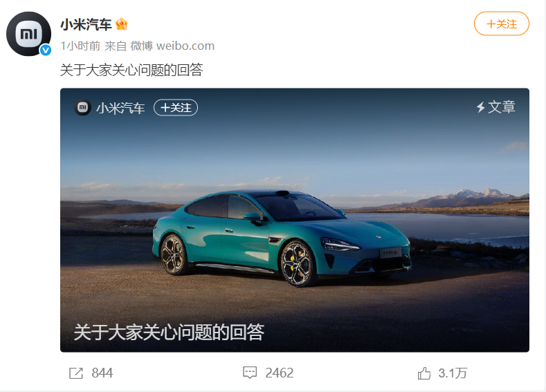This screenshot has width=546, height=392.
Task: Click the comment count 2462
Action: coord(280,373)
